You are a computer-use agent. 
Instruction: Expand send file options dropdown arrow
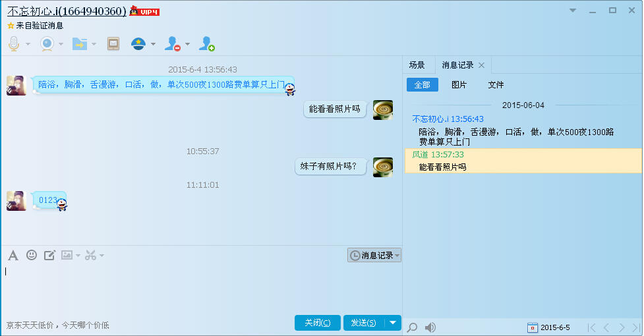click(x=94, y=44)
